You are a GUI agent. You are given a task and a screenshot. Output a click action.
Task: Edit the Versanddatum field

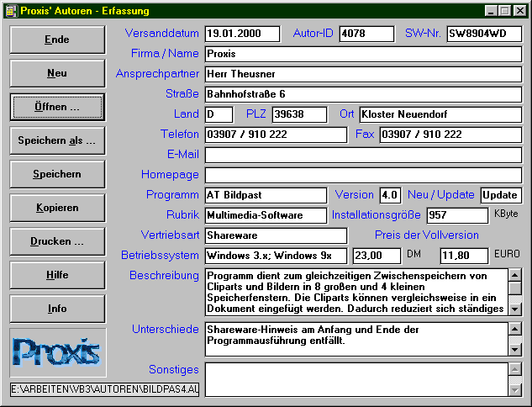[243, 34]
